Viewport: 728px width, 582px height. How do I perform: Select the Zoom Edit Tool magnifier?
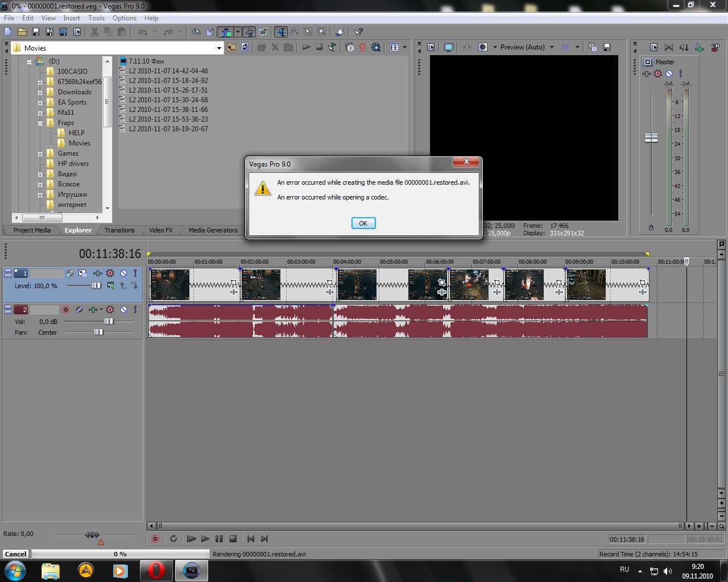click(x=322, y=32)
